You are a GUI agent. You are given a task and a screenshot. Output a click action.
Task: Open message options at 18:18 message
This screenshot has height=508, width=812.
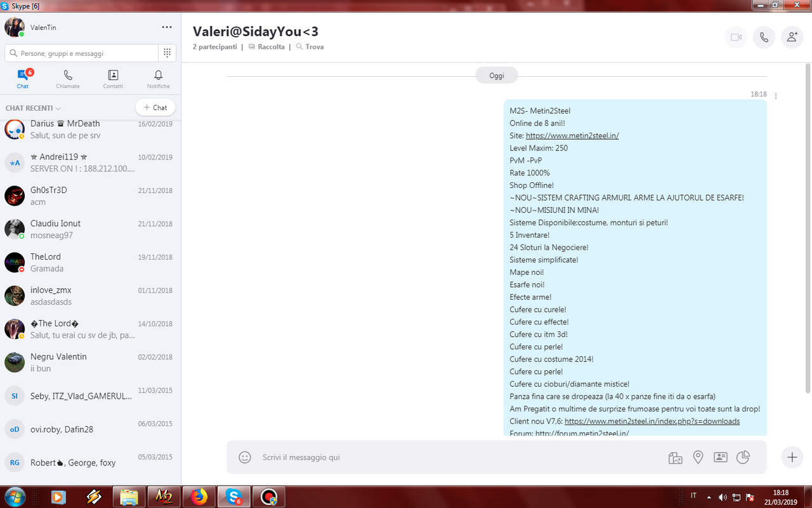coord(776,96)
